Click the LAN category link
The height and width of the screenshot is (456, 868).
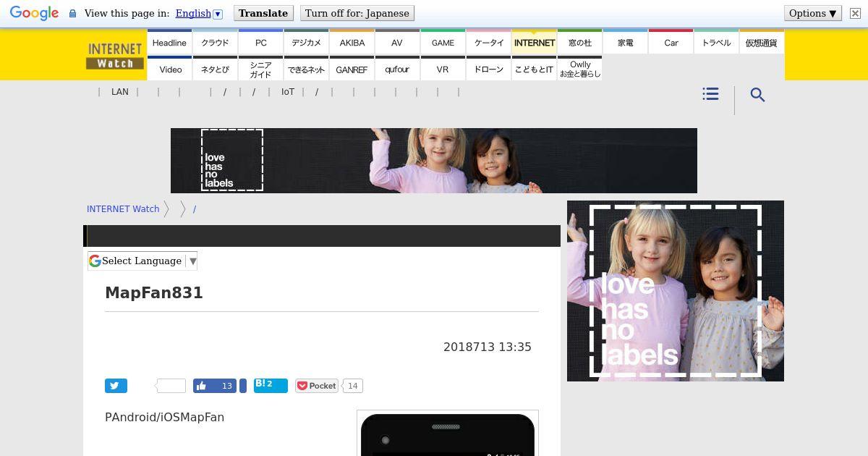(x=120, y=92)
